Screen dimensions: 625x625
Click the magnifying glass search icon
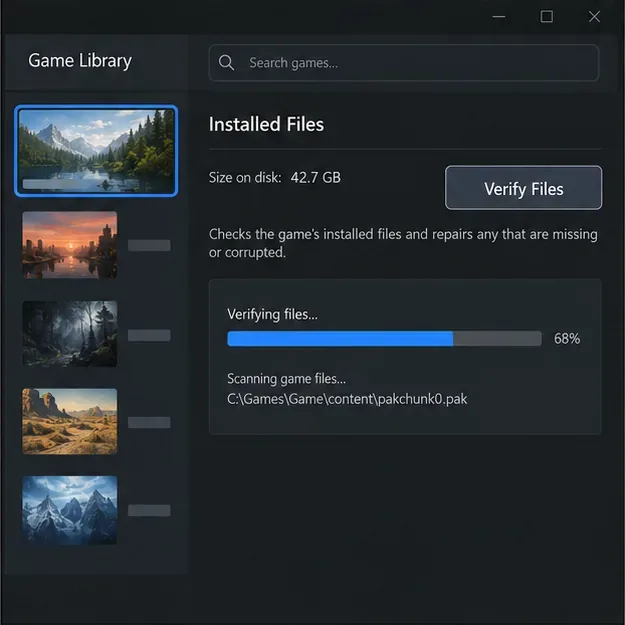[226, 63]
